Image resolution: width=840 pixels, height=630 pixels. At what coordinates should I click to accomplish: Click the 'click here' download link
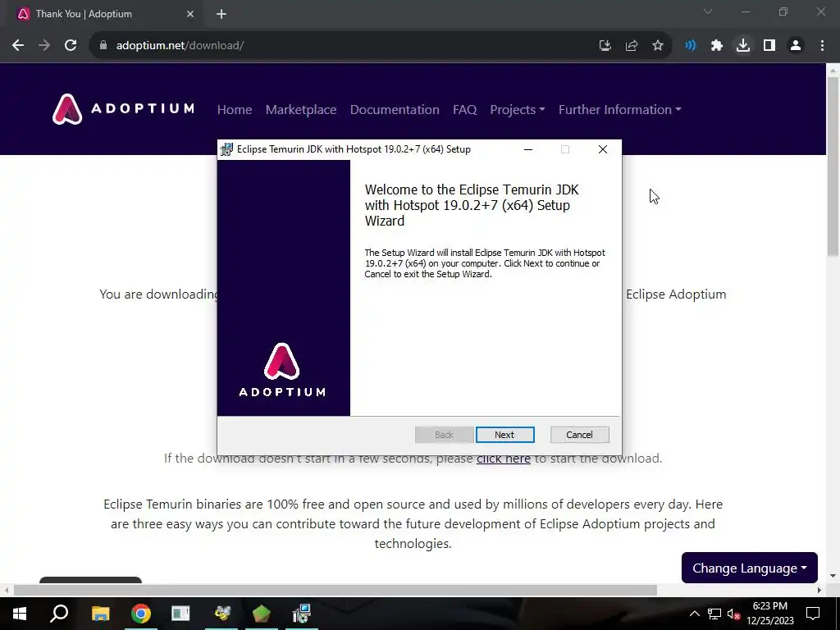(504, 459)
